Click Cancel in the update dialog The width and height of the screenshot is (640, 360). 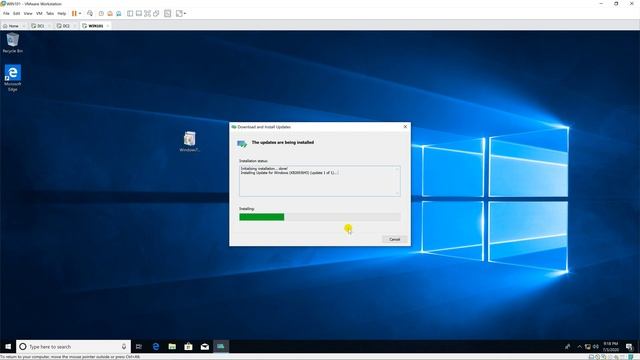point(394,239)
